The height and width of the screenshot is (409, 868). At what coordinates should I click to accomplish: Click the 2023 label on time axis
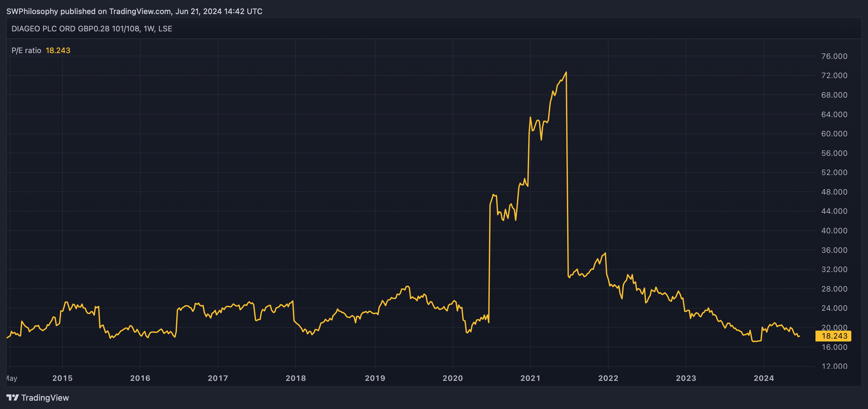(x=686, y=378)
